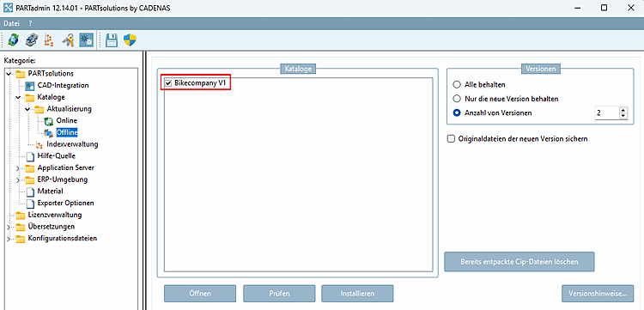
Task: Collapse the Aktualisierung tree node
Action: click(27, 109)
